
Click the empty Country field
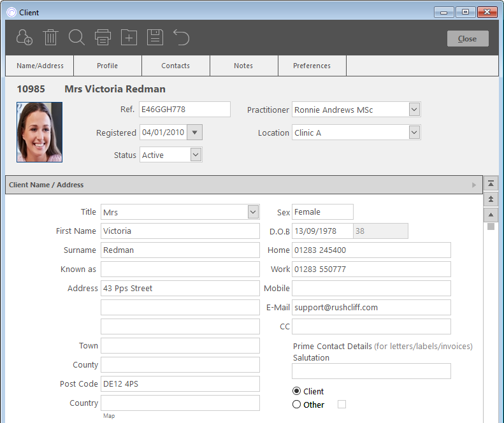coord(180,403)
